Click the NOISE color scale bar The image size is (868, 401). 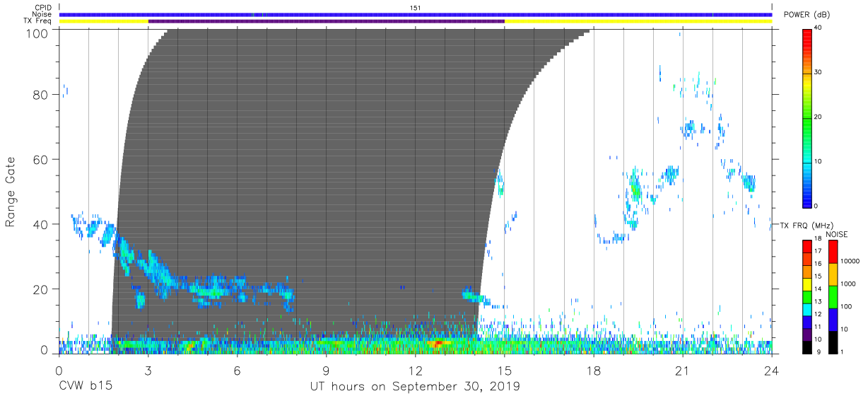click(832, 296)
